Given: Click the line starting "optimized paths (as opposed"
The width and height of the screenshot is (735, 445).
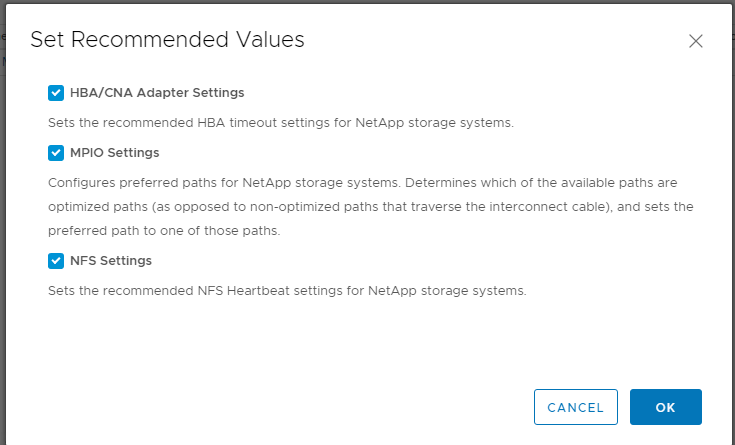Looking at the screenshot, I should tap(371, 206).
